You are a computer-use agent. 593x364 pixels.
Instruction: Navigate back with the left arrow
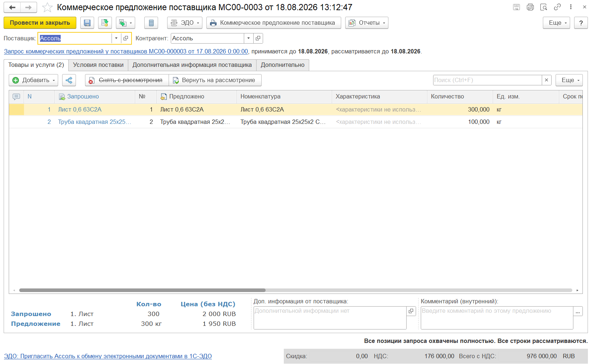click(12, 7)
